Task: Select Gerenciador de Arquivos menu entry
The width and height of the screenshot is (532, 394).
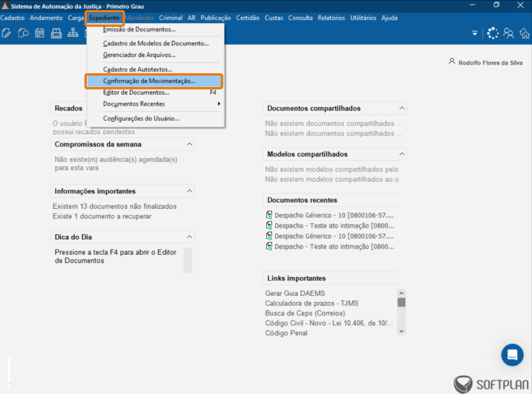Action: tap(156, 55)
